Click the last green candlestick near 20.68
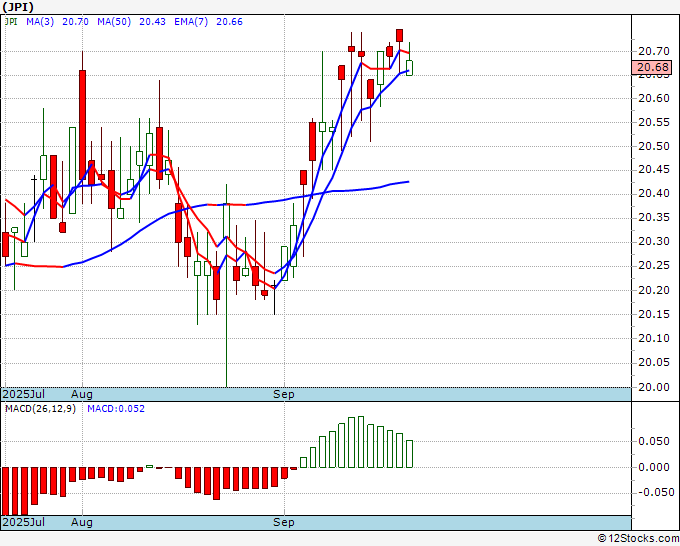Viewport: 680px width, 546px height. [409, 68]
